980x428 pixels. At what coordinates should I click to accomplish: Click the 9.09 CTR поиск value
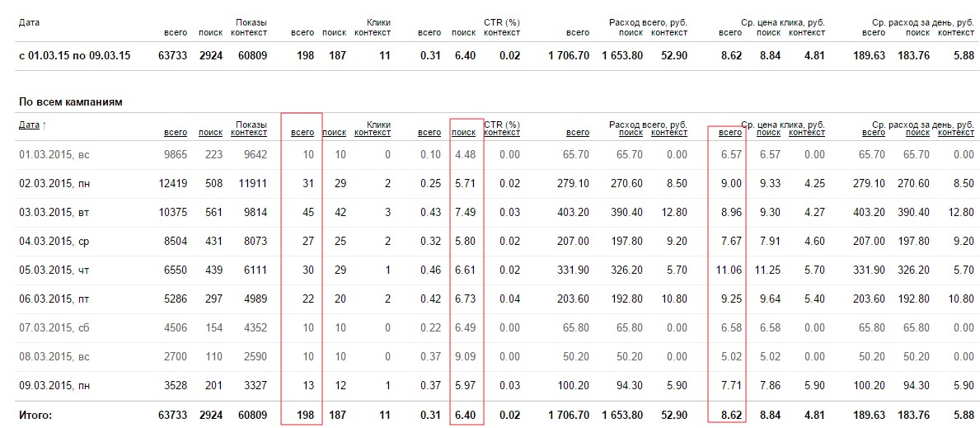tap(465, 356)
